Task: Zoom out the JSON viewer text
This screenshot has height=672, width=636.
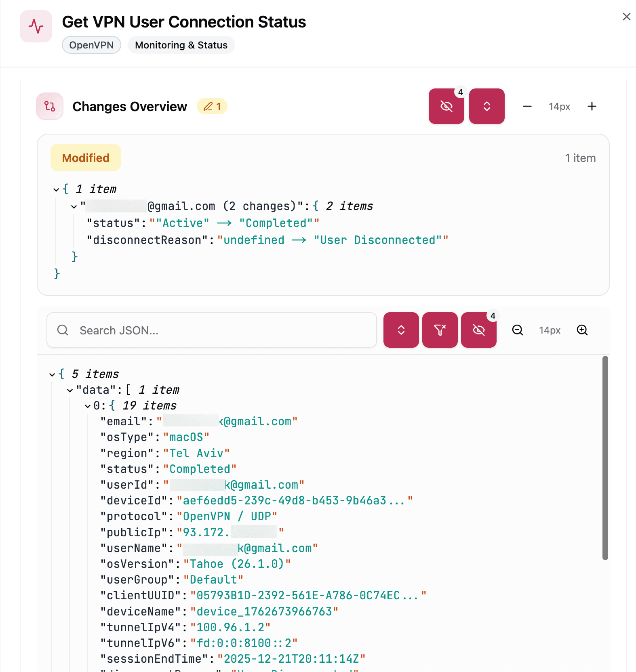Action: click(x=517, y=330)
